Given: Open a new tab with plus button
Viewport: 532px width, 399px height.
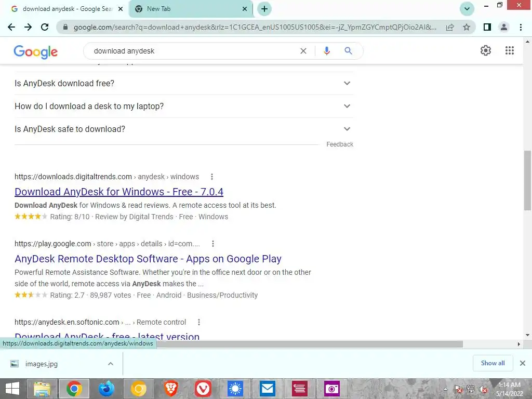Looking at the screenshot, I should tap(264, 9).
